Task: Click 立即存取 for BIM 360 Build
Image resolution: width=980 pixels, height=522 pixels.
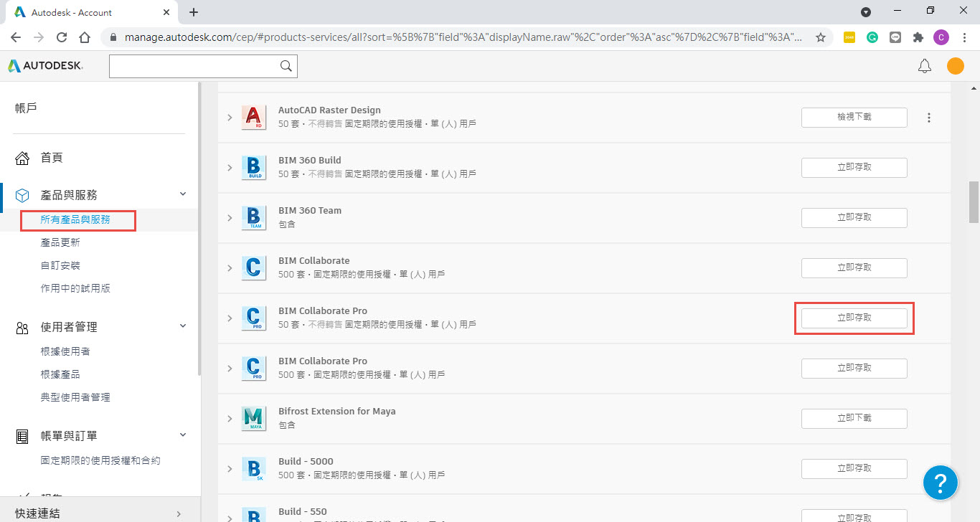Action: [x=854, y=167]
